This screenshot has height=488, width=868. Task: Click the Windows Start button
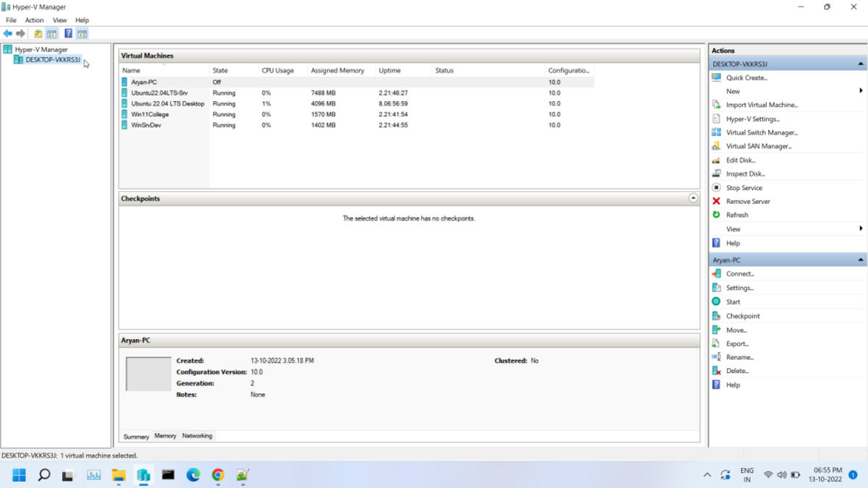pyautogui.click(x=20, y=475)
